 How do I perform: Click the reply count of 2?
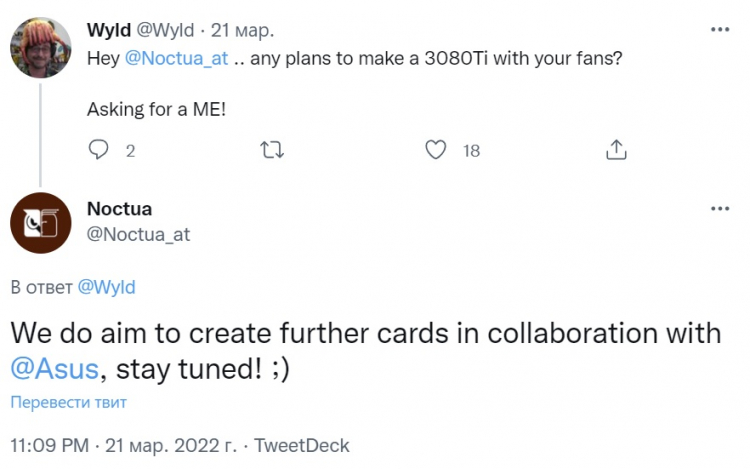130,151
